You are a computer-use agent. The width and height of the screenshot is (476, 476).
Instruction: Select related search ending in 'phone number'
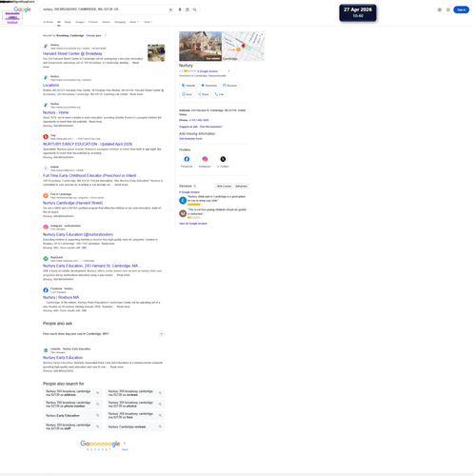pyautogui.click(x=72, y=405)
